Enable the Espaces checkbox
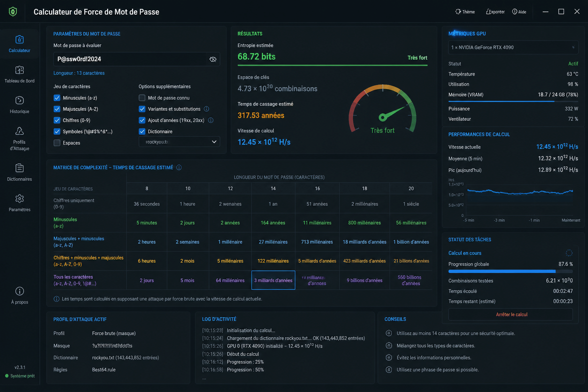588x392 pixels. pyautogui.click(x=57, y=143)
